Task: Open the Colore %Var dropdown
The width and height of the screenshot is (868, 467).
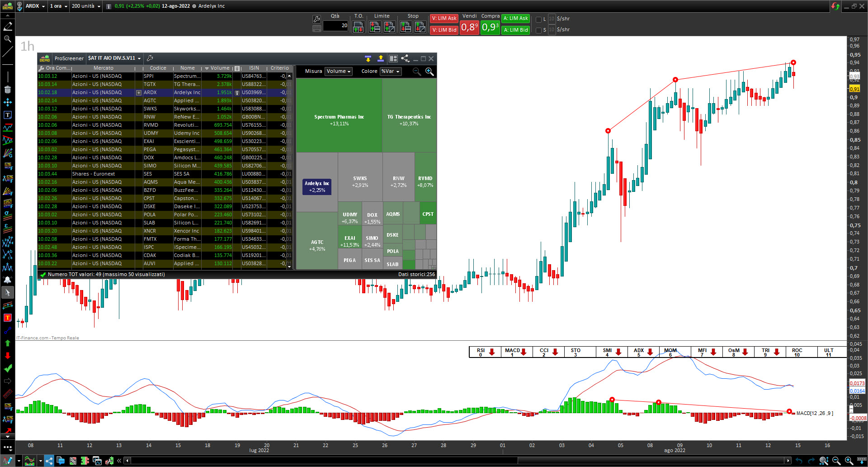Action: 391,71
